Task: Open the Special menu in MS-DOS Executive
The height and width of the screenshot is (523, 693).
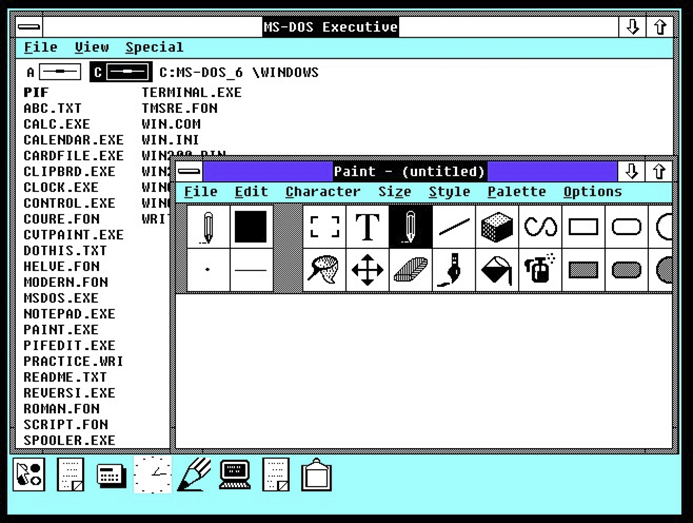Action: 154,47
